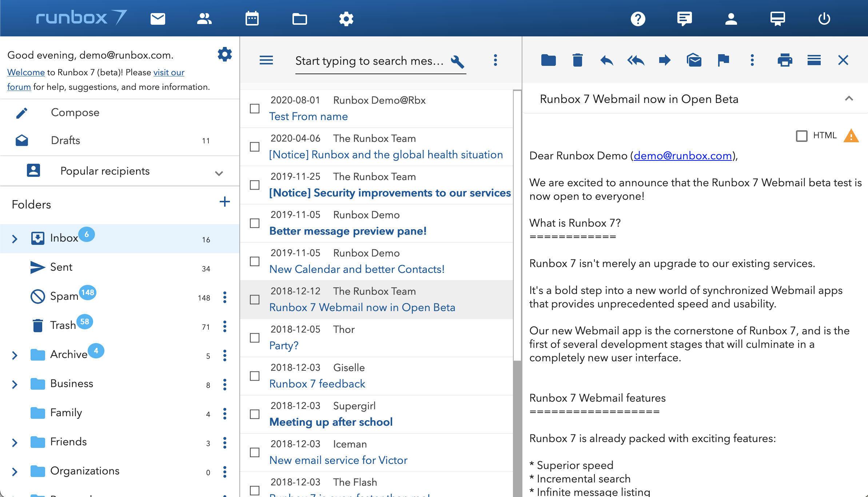The height and width of the screenshot is (497, 868).
Task: Open the Sent folder
Action: point(61,267)
